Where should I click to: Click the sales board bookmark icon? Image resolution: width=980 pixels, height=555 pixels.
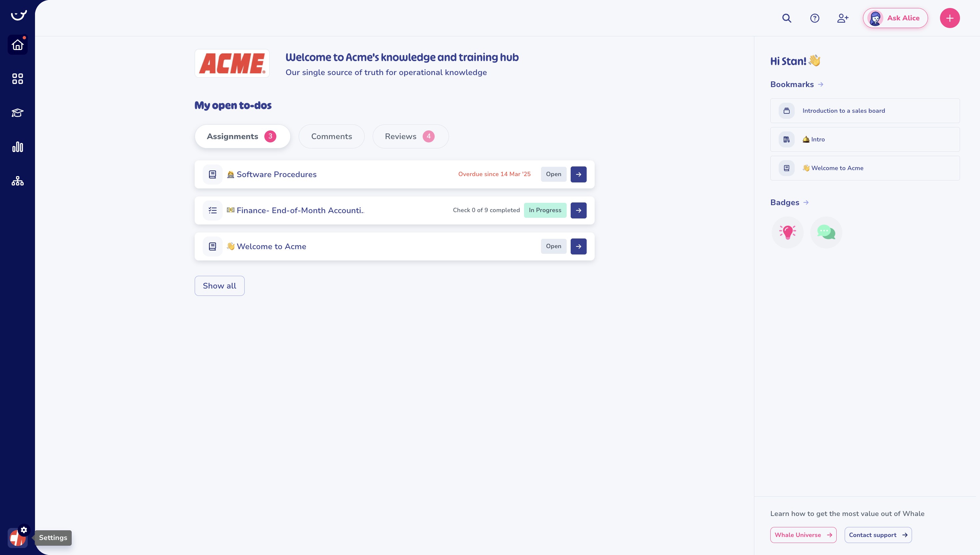click(x=787, y=110)
